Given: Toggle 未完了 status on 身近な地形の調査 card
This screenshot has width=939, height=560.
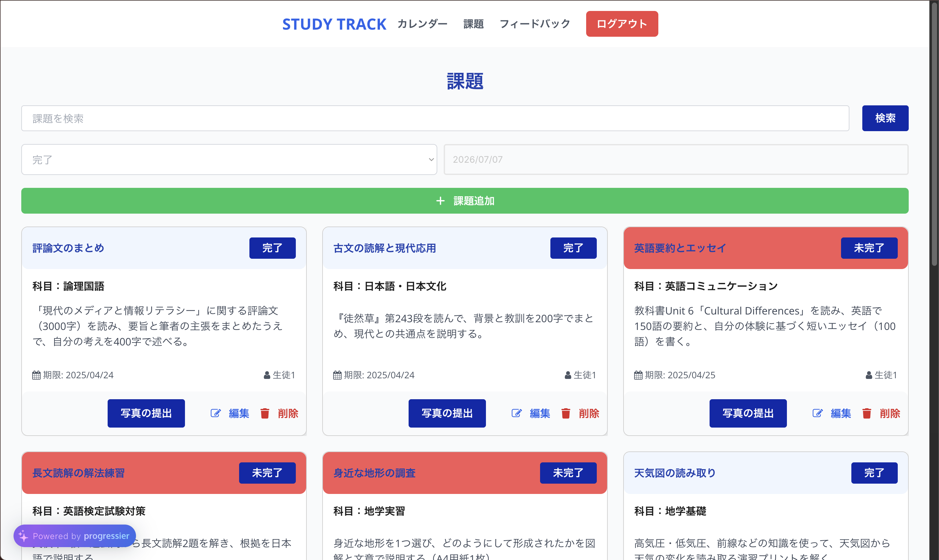Looking at the screenshot, I should pos(568,473).
